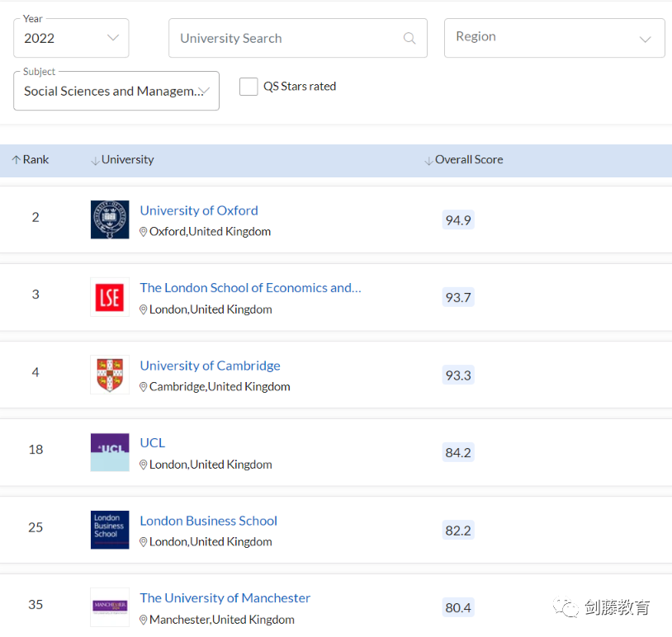Click the 93.7 overall score value
This screenshot has height=637, width=672.
pos(458,297)
